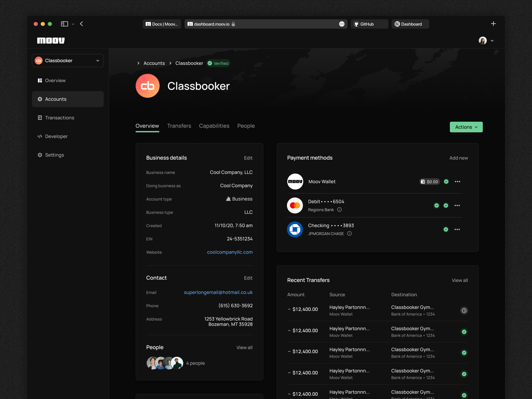Switch to Docs | Moov browser tab
Image resolution: width=532 pixels, height=399 pixels.
coord(162,24)
